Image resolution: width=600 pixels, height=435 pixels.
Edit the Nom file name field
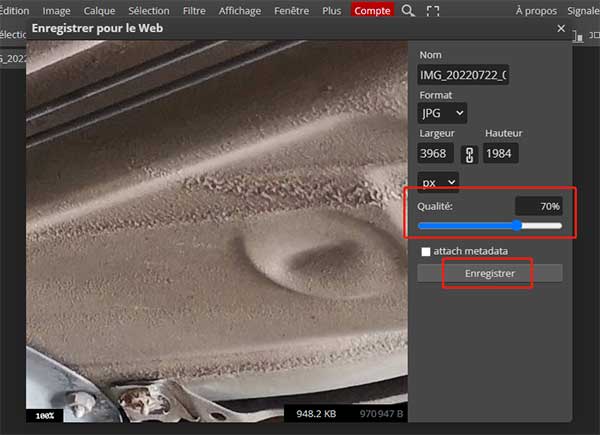click(463, 75)
